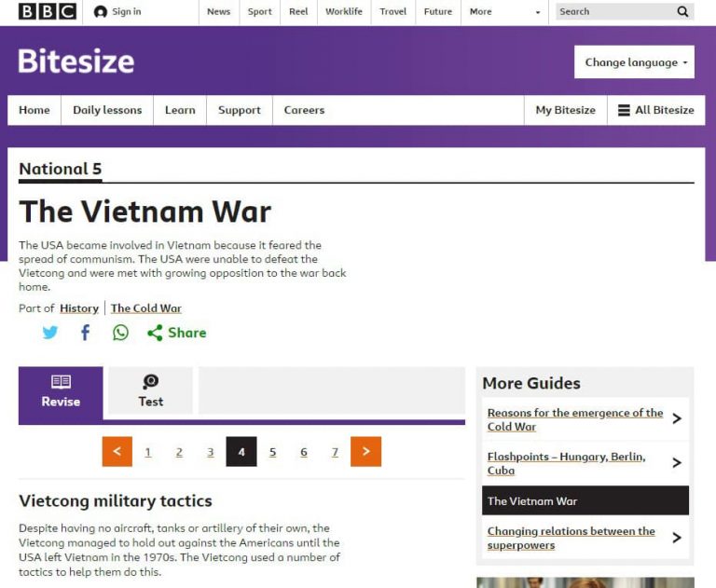Open Changing relations between the superpowers guide

tap(571, 539)
